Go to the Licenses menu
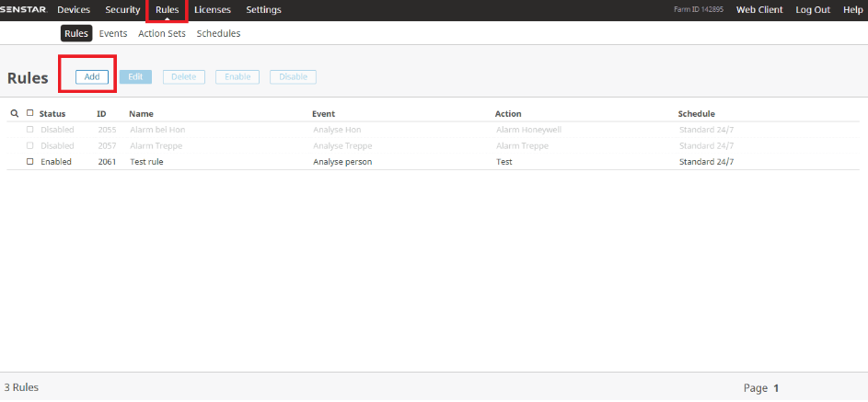The width and height of the screenshot is (868, 402). 213,10
